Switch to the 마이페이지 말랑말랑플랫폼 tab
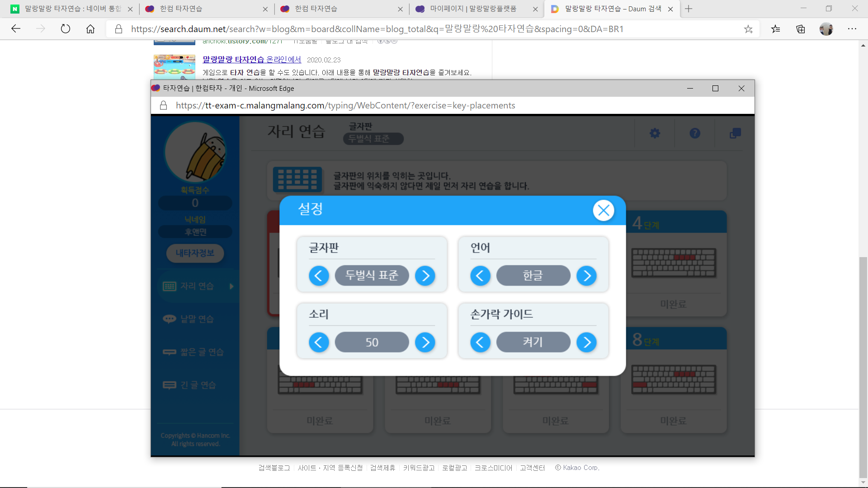Image resolution: width=868 pixels, height=488 pixels. pyautogui.click(x=473, y=9)
